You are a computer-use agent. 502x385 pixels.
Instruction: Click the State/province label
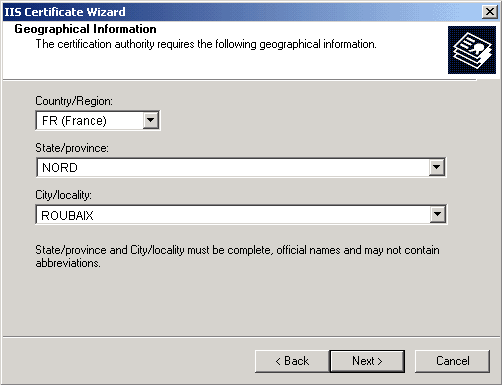[x=72, y=148]
